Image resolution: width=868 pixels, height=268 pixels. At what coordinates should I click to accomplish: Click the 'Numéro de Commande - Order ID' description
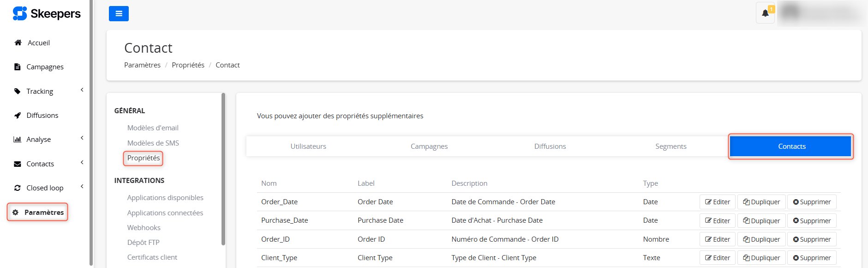point(505,239)
